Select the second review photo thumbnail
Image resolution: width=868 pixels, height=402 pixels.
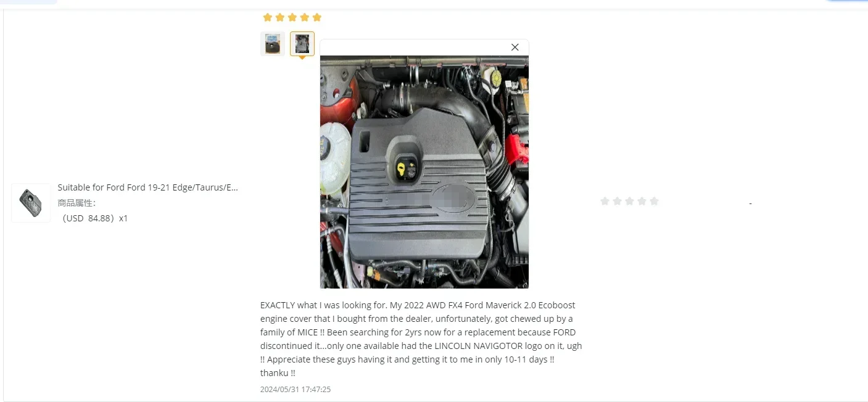pyautogui.click(x=302, y=44)
